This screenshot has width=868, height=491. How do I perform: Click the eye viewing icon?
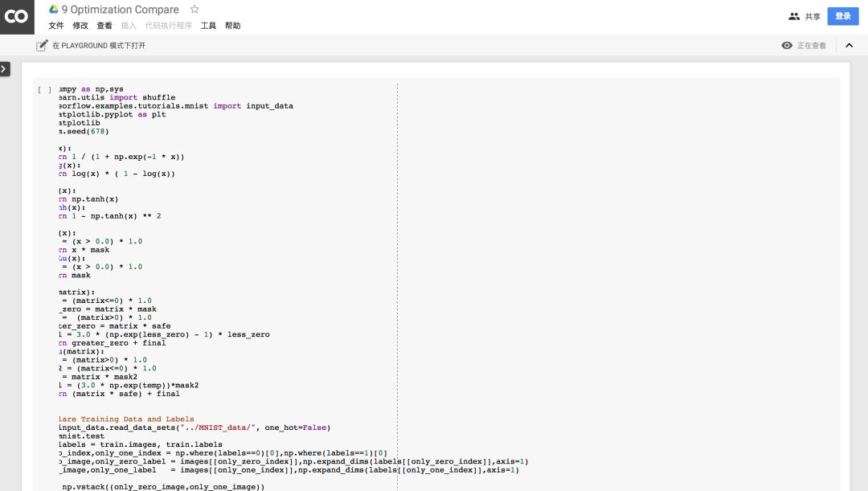(787, 45)
